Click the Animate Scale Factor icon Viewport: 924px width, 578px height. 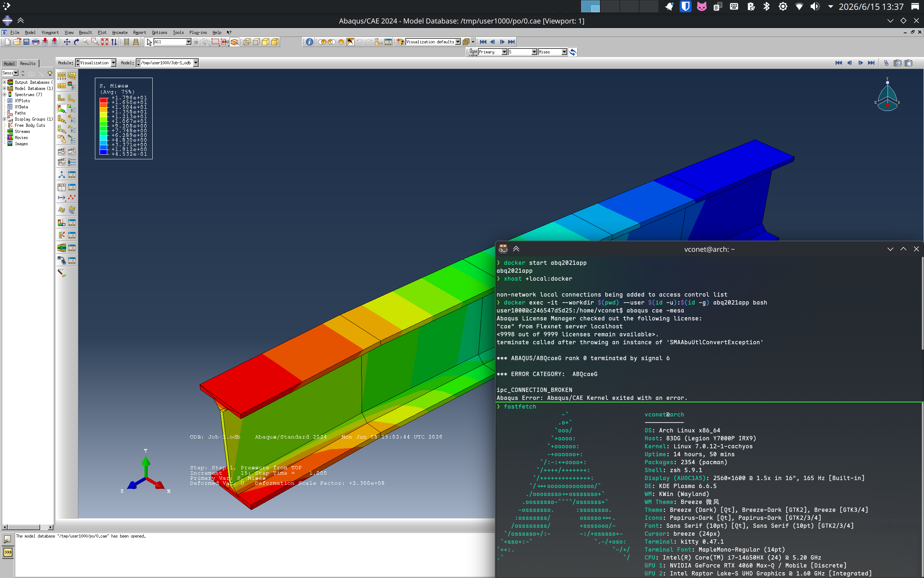click(61, 152)
